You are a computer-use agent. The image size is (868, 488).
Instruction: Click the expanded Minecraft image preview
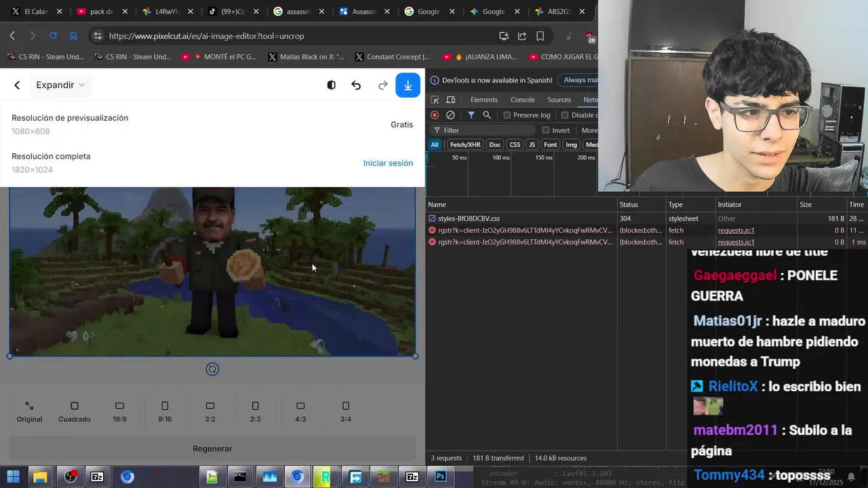[x=212, y=271]
